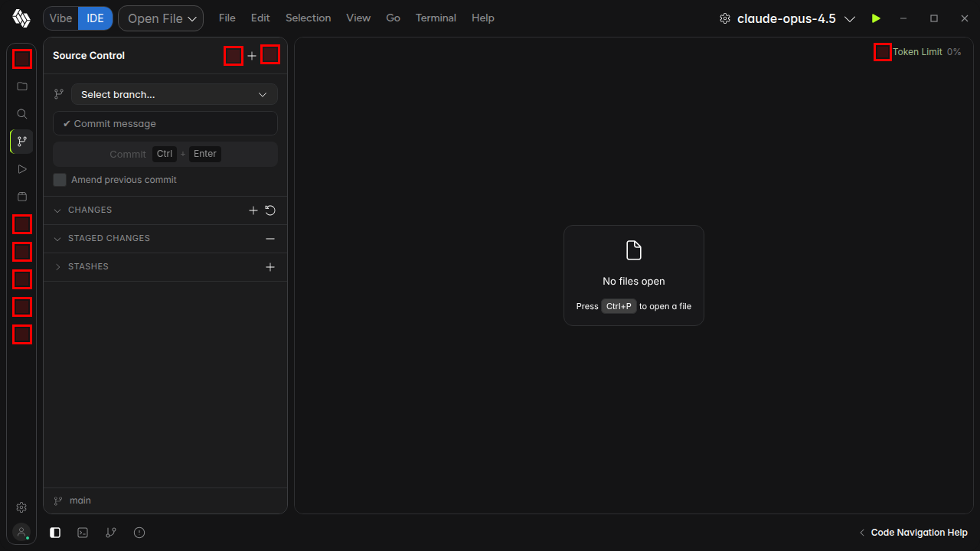Image resolution: width=980 pixels, height=551 pixels.
Task: Expand Code Navigation Help panel
Action: 913,533
